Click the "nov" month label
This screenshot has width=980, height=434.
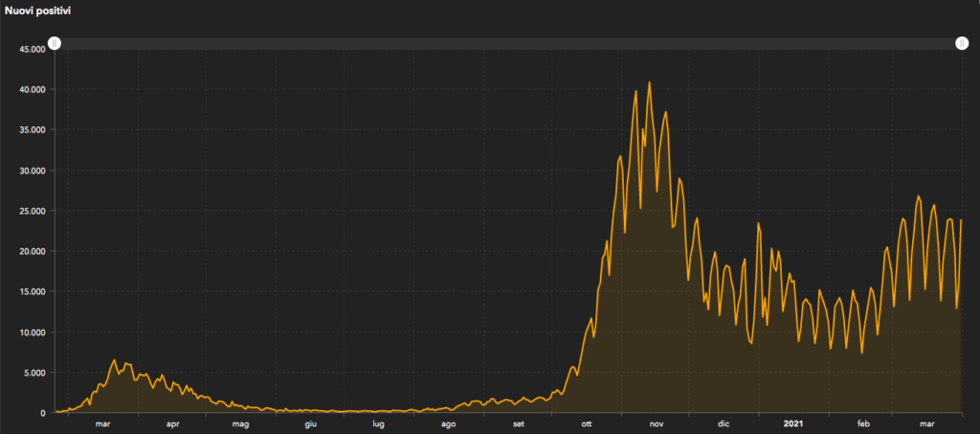pos(657,423)
